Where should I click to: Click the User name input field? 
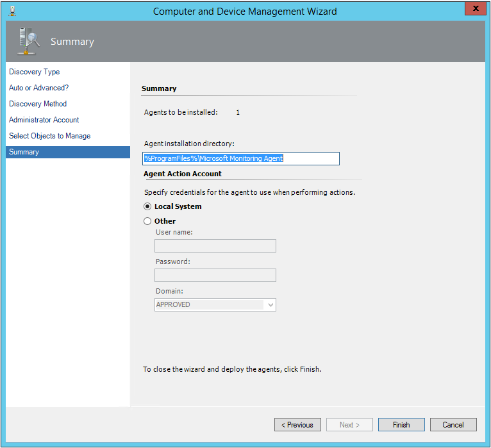215,246
